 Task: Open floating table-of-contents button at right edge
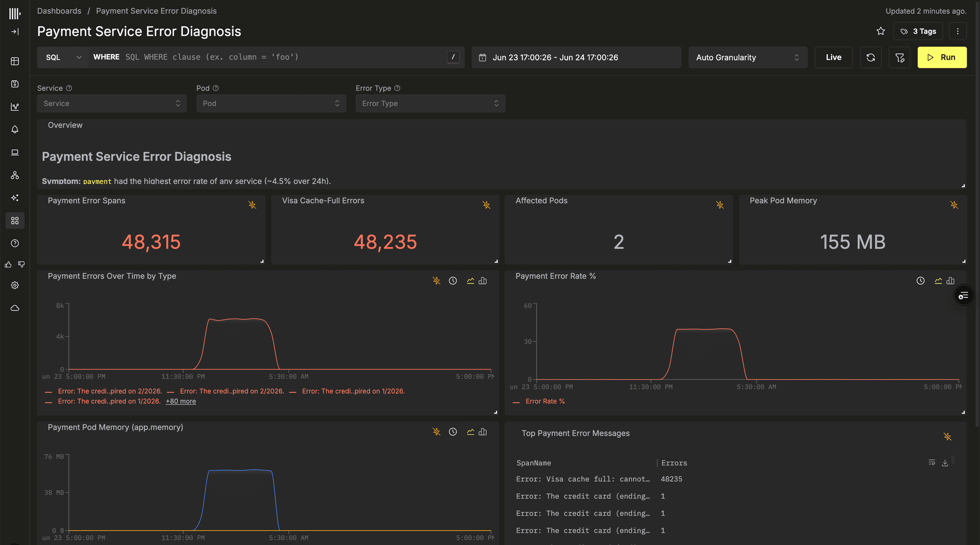click(963, 295)
